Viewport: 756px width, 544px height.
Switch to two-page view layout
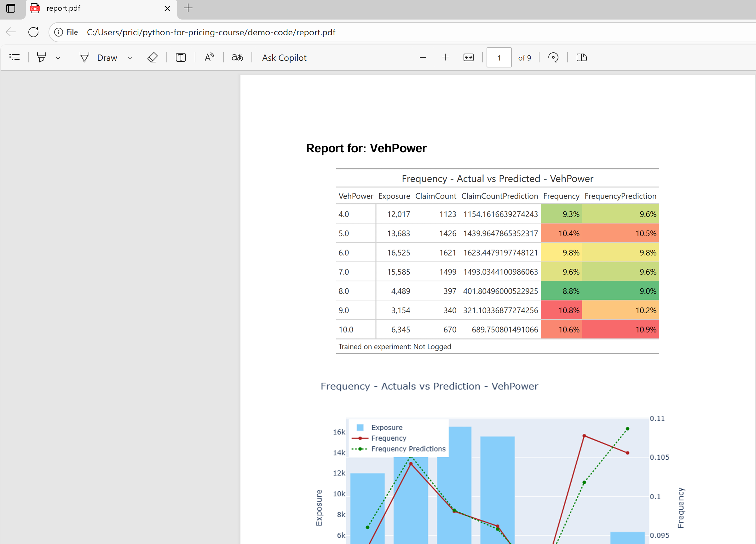[x=582, y=57]
